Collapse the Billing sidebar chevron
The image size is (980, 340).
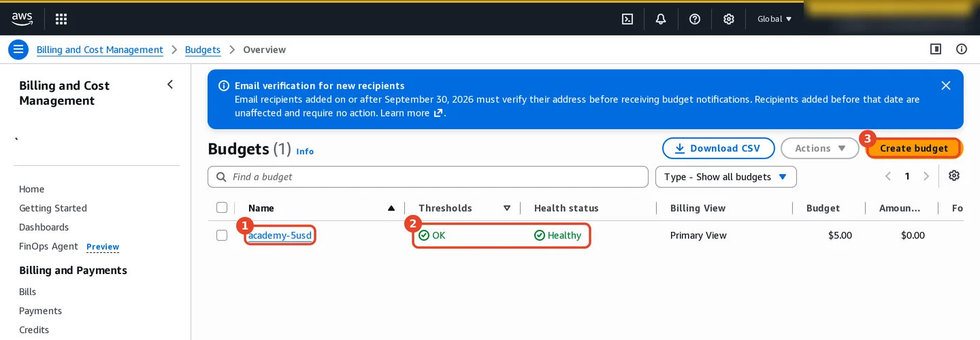pyautogui.click(x=170, y=84)
